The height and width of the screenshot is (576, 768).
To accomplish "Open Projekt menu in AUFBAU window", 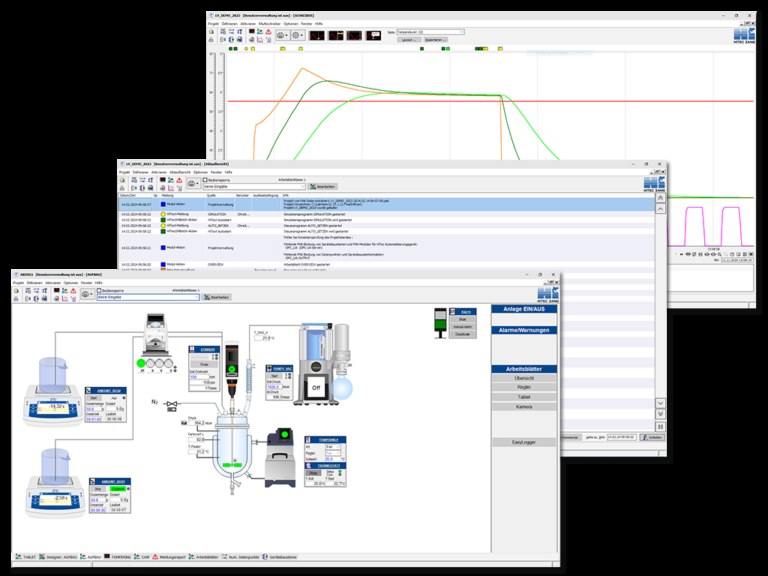I will 18,283.
